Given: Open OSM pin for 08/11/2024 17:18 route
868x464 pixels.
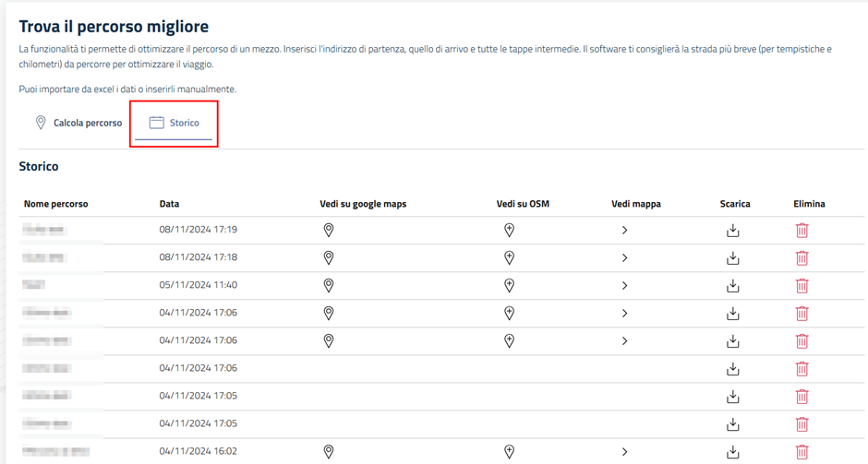Looking at the screenshot, I should 509,258.
